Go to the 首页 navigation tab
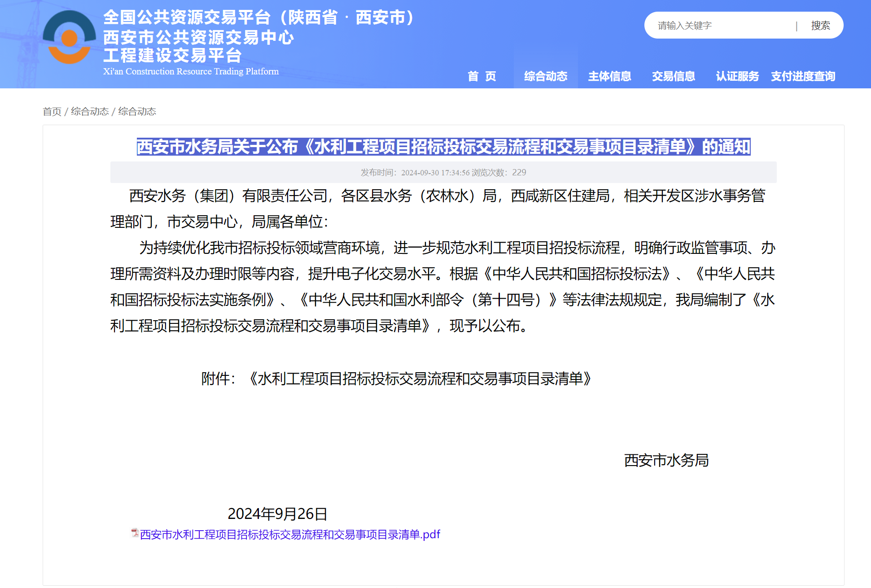This screenshot has height=588, width=871. click(482, 76)
